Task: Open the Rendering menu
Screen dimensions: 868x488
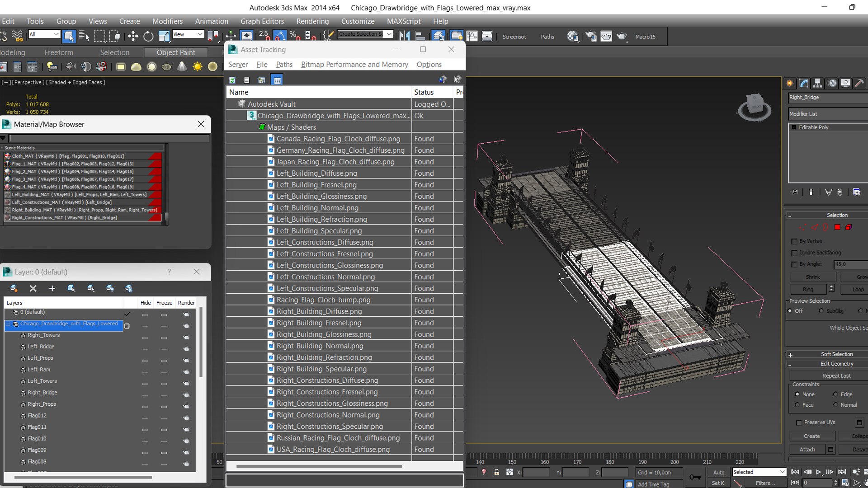Action: coord(312,21)
